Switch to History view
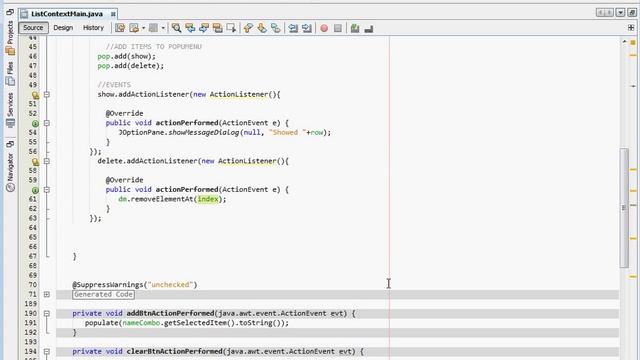640x360 pixels. [x=93, y=28]
